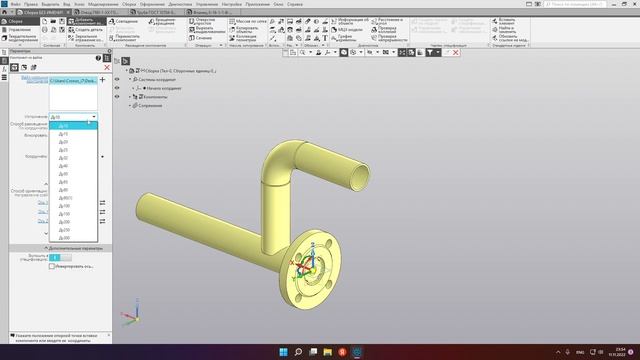Open file folder icon in ribbon
640x360 pixels.
pyautogui.click(x=53, y=21)
